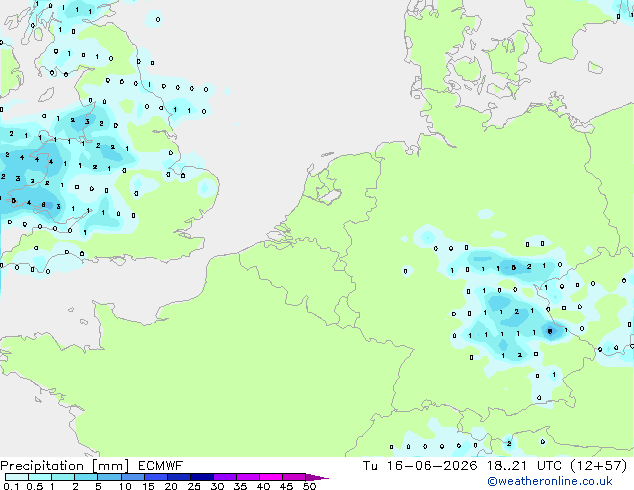Click the date "16-06-2026" text
The image size is (634, 490).
[431, 466]
